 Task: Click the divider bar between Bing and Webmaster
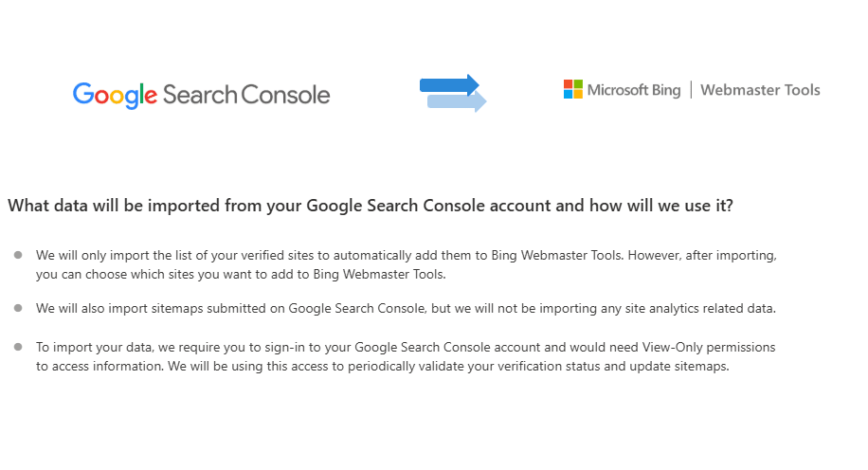pos(691,89)
